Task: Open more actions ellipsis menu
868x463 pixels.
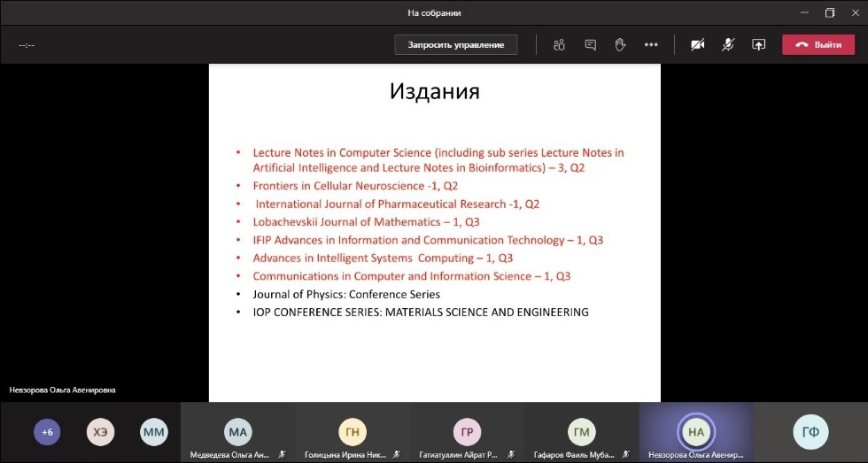Action: coord(651,45)
